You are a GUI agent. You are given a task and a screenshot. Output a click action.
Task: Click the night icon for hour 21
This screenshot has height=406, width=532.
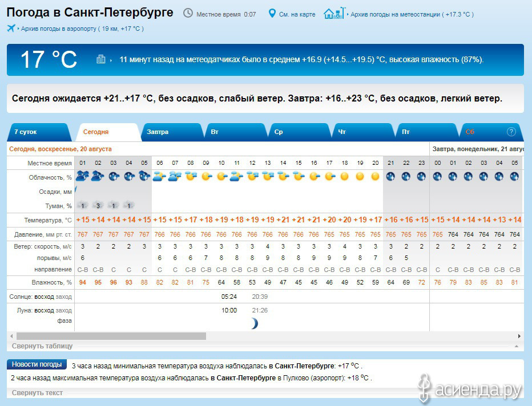390,177
